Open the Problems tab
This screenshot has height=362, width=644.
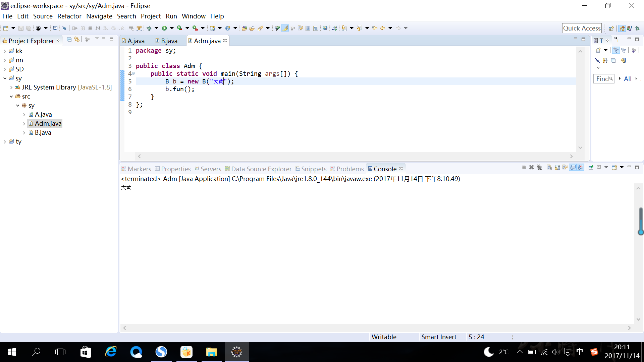347,169
